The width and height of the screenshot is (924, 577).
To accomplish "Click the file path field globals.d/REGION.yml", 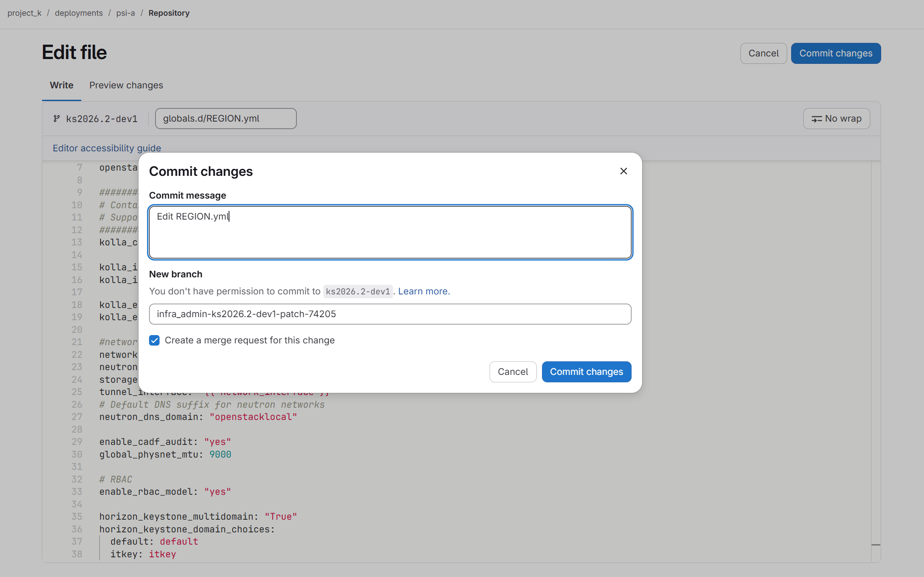I will pyautogui.click(x=226, y=119).
